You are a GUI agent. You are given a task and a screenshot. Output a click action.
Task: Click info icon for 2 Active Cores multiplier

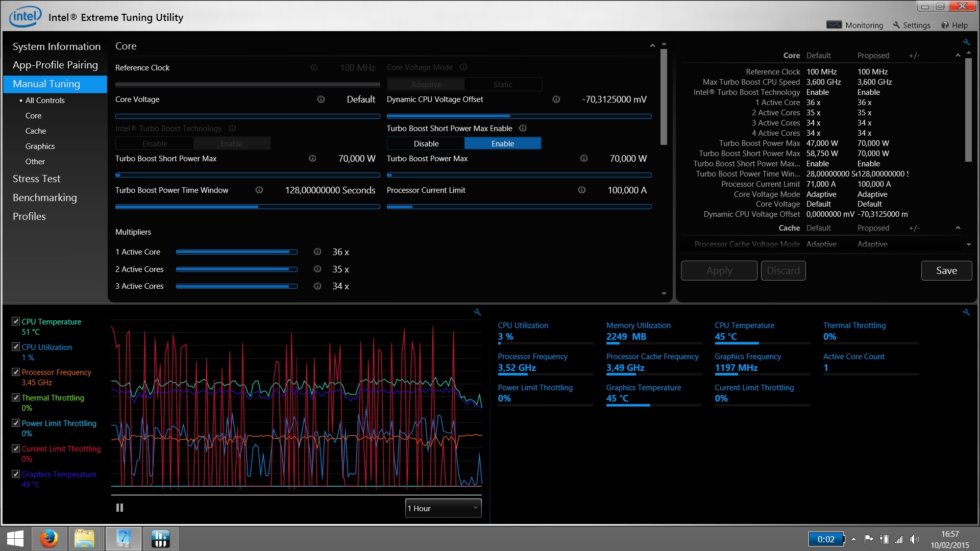click(x=317, y=269)
